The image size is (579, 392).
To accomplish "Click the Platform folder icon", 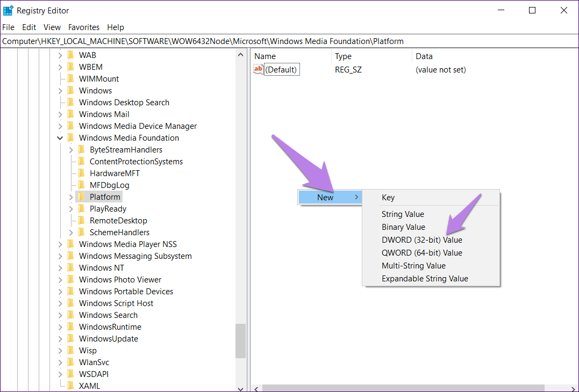I will coord(81,197).
